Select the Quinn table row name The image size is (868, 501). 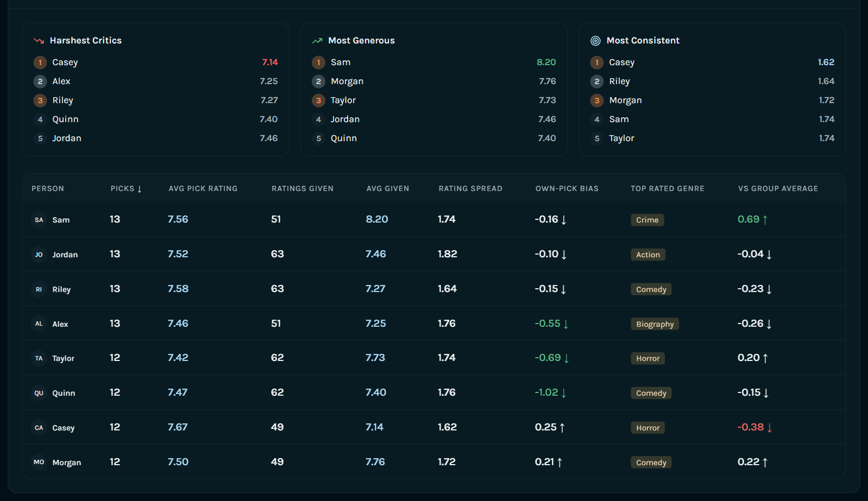[64, 393]
